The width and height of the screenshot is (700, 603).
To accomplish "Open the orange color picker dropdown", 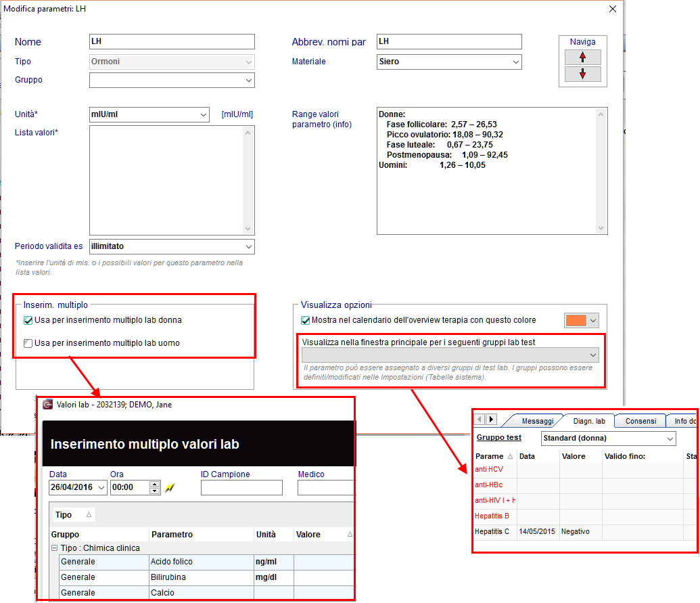I will pyautogui.click(x=593, y=320).
